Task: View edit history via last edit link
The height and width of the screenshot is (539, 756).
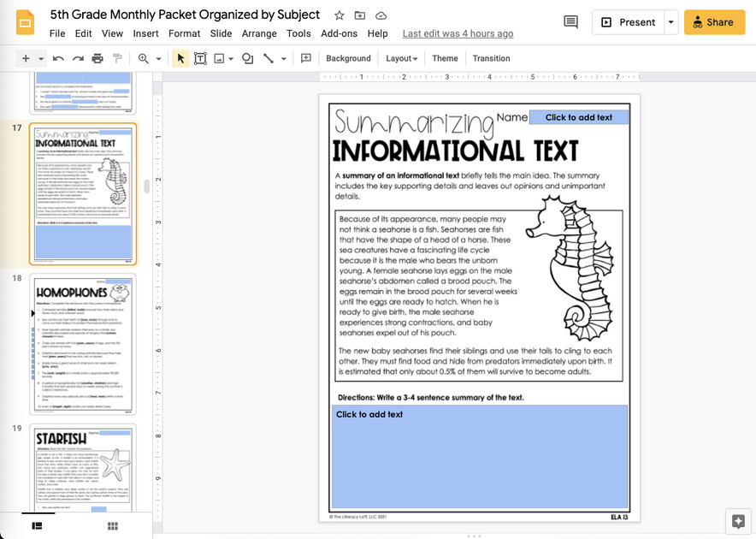Action: point(458,33)
